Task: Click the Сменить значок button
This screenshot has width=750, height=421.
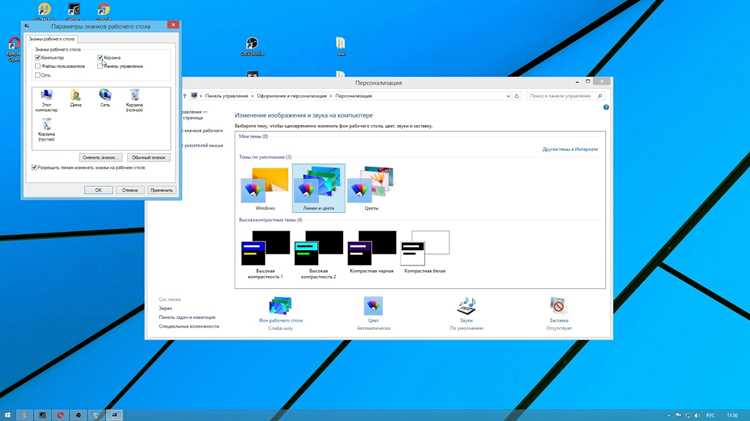Action: point(100,157)
